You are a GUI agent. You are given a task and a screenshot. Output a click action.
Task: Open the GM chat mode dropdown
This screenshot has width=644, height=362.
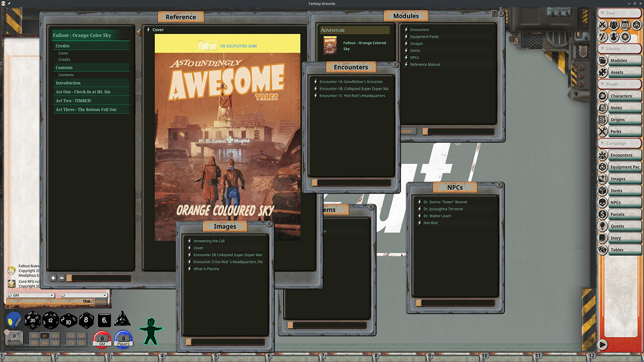tap(31, 295)
